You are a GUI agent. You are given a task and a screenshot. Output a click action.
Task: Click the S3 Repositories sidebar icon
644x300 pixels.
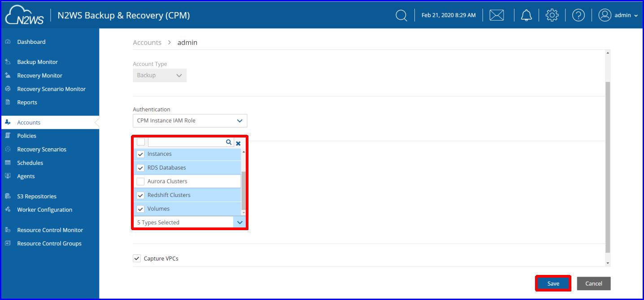[x=8, y=196]
